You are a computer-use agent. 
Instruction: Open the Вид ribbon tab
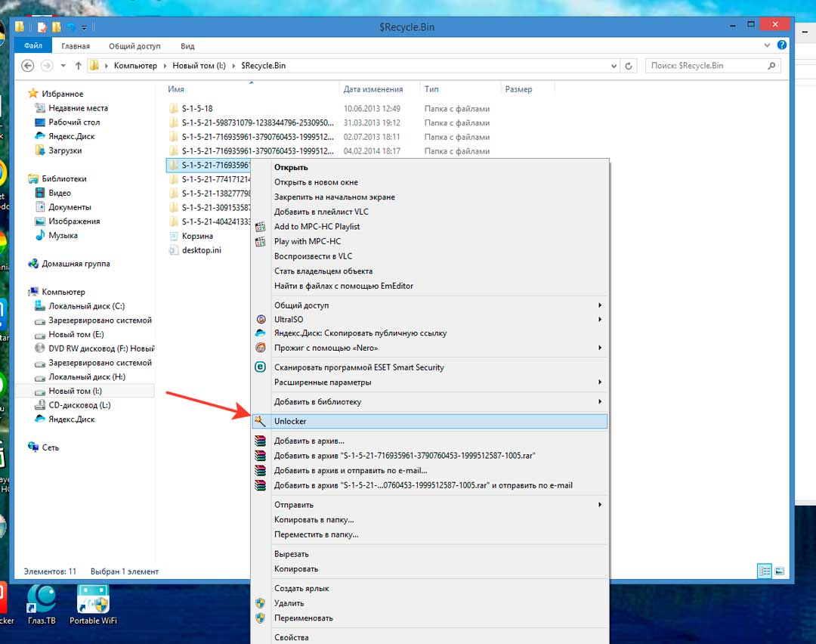click(x=187, y=46)
